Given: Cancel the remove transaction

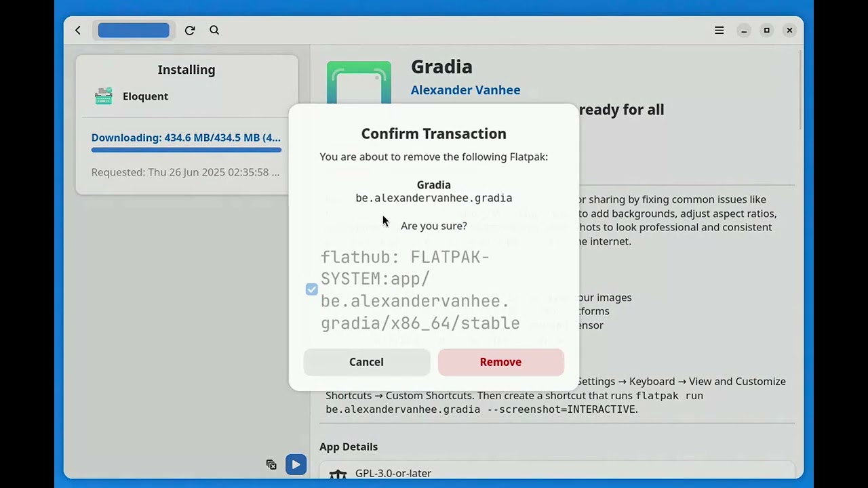Looking at the screenshot, I should tap(366, 362).
